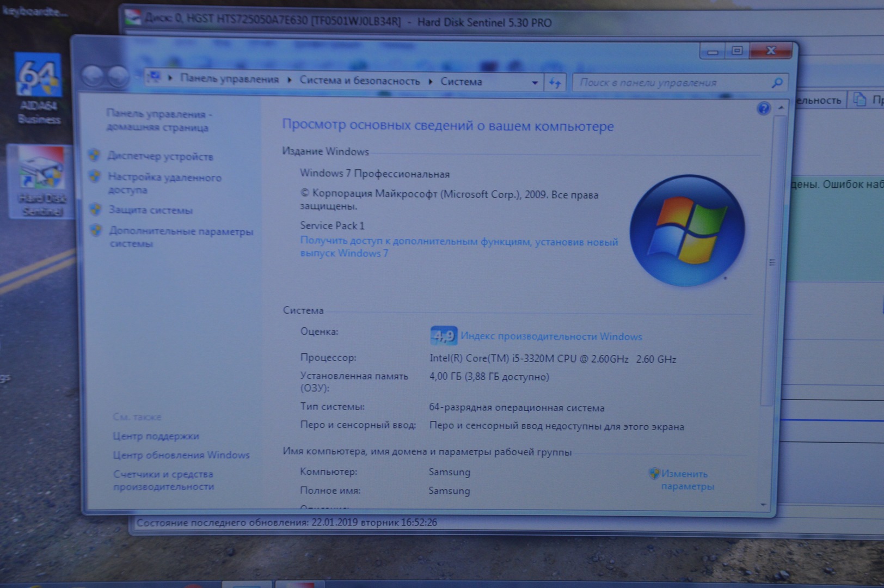Viewport: 884px width, 588px height.
Task: Click the 4,9 performance rating badge
Action: pos(443,336)
